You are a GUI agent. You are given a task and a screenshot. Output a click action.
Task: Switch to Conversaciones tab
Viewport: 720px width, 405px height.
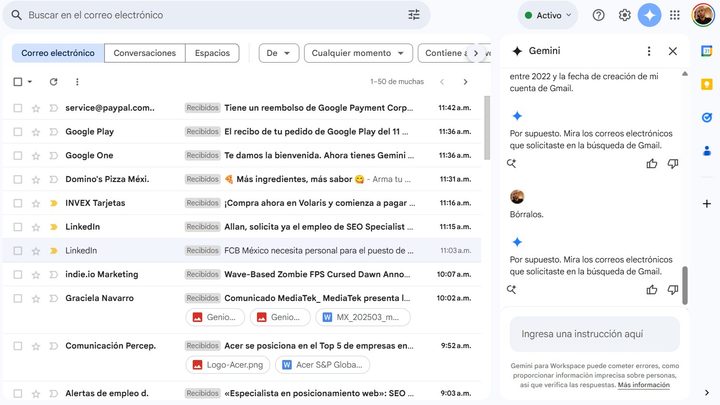pos(145,53)
